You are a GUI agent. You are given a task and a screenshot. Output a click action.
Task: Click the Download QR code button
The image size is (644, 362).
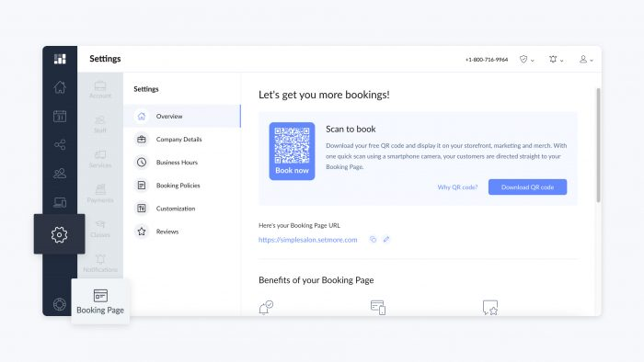coord(527,187)
